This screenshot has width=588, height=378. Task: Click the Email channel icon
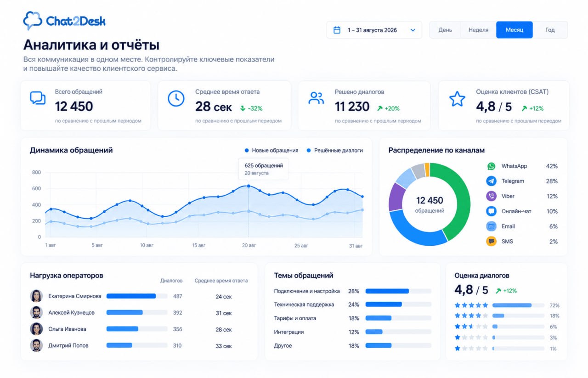[x=492, y=226]
